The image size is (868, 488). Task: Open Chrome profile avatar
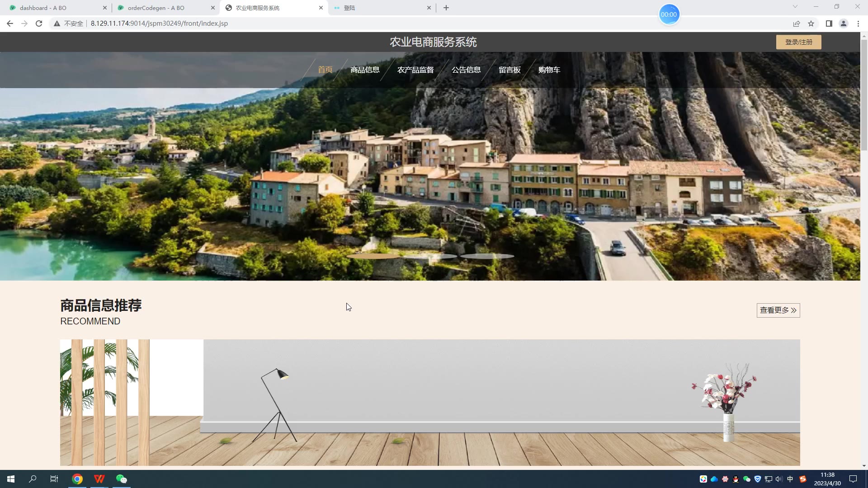[x=843, y=23]
